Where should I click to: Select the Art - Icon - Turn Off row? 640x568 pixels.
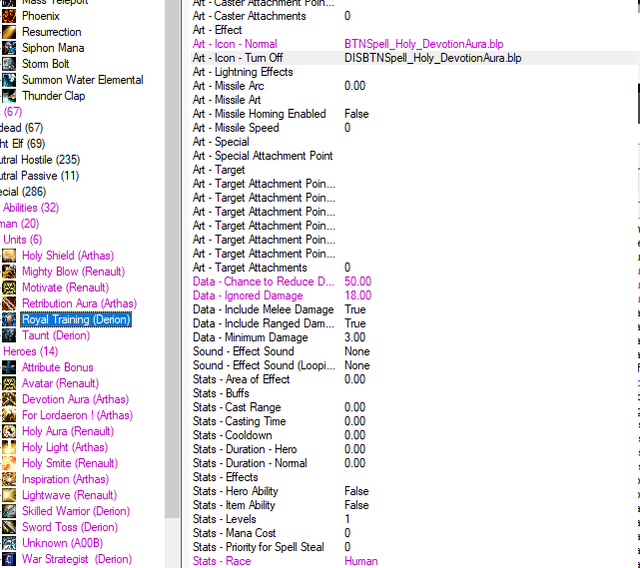[415, 58]
